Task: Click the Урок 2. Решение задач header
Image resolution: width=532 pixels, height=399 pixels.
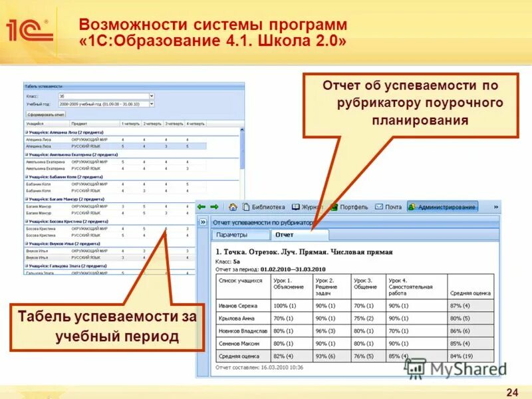Action: [x=332, y=287]
